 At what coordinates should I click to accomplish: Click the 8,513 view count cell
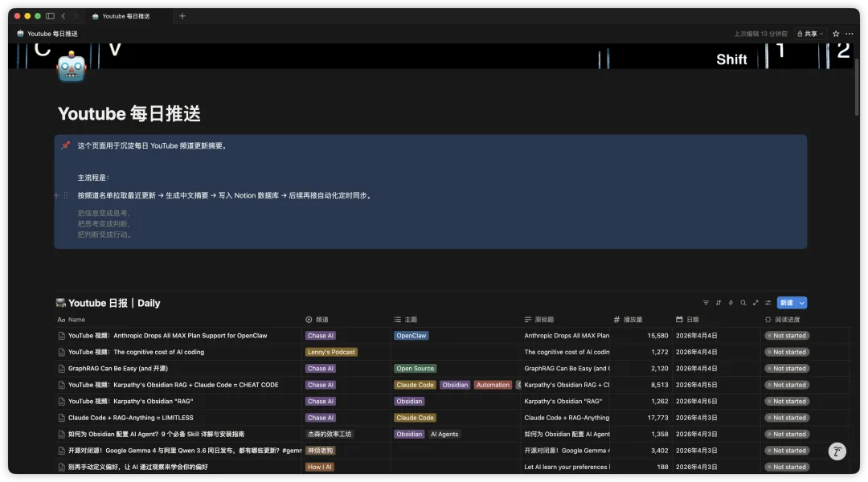tap(659, 385)
